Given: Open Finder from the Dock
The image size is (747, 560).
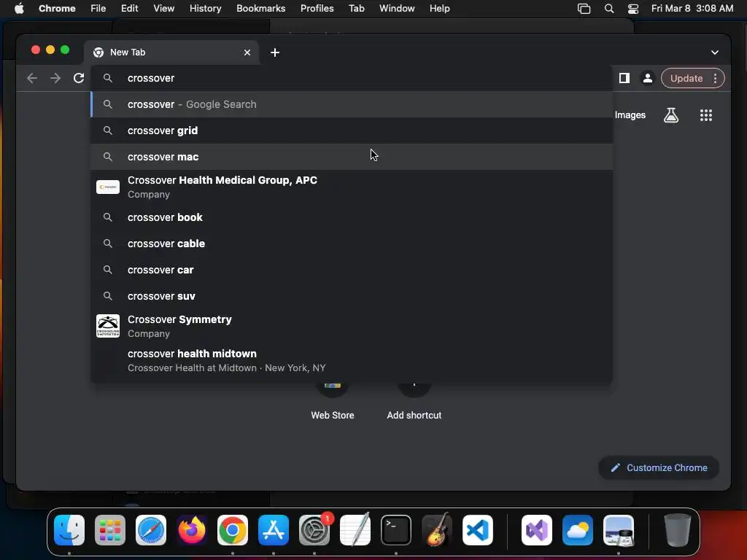Looking at the screenshot, I should point(69,530).
